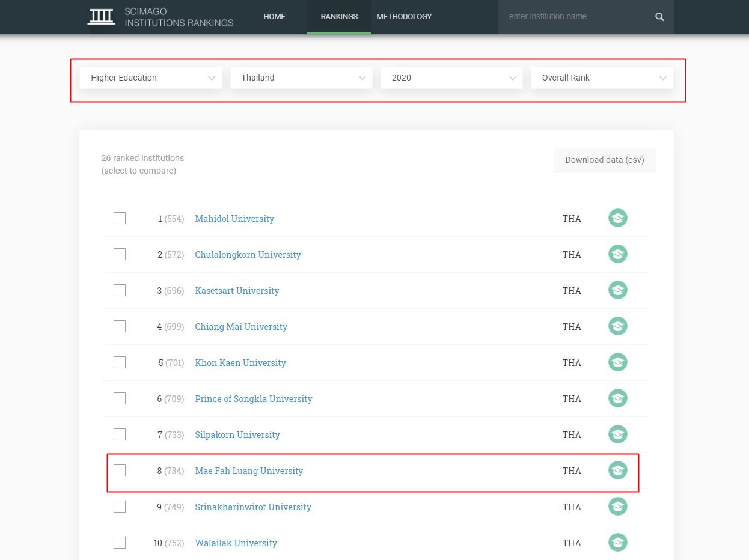Click graduation cap icon for Mae Fah Luang
The image size is (749, 560).
coord(618,470)
